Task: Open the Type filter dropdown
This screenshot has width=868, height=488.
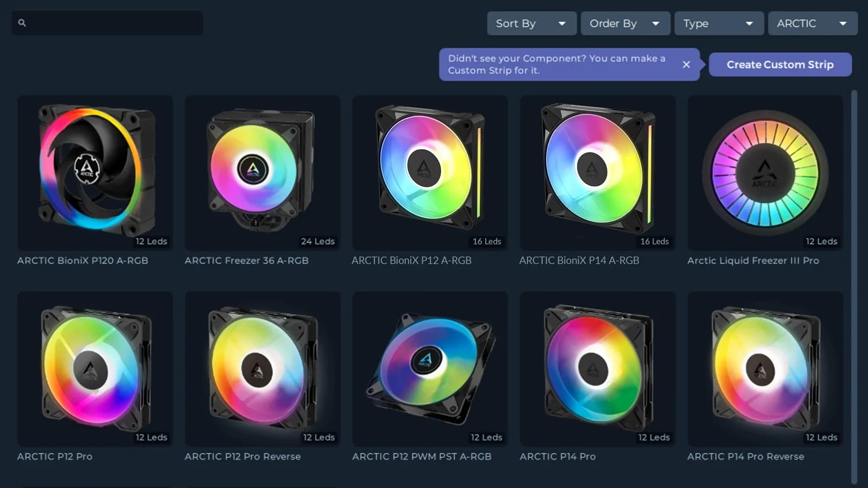Action: [x=719, y=23]
